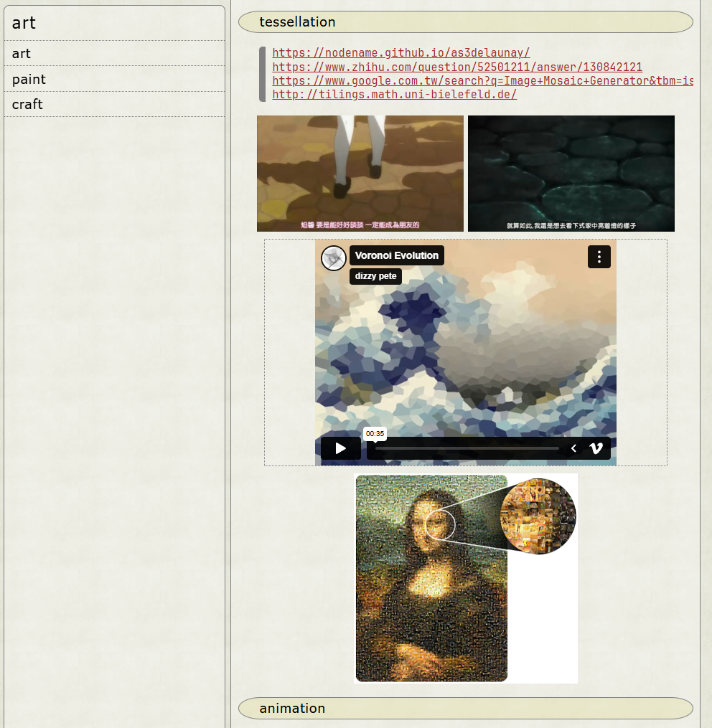This screenshot has height=728, width=712.
Task: Follow the Google Mosaic Generator search link
Action: click(482, 80)
